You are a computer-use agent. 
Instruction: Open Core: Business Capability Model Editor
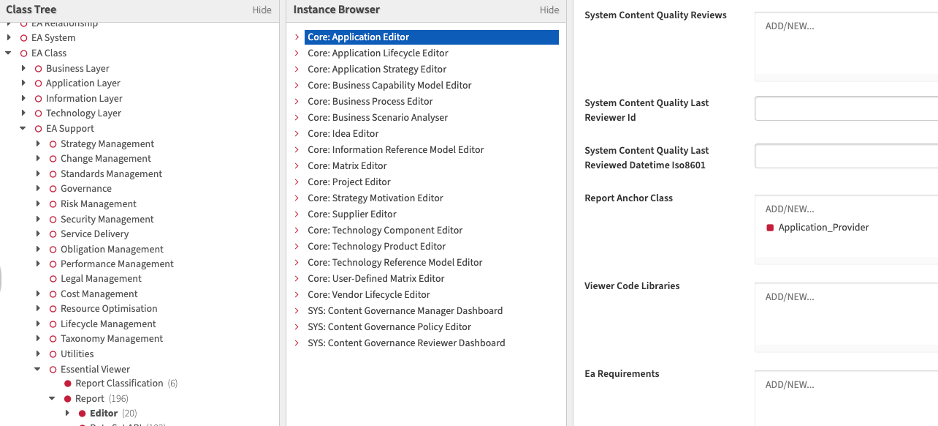tap(389, 86)
